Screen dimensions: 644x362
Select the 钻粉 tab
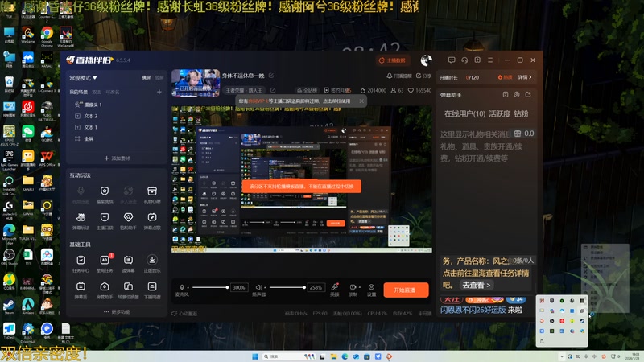point(521,113)
